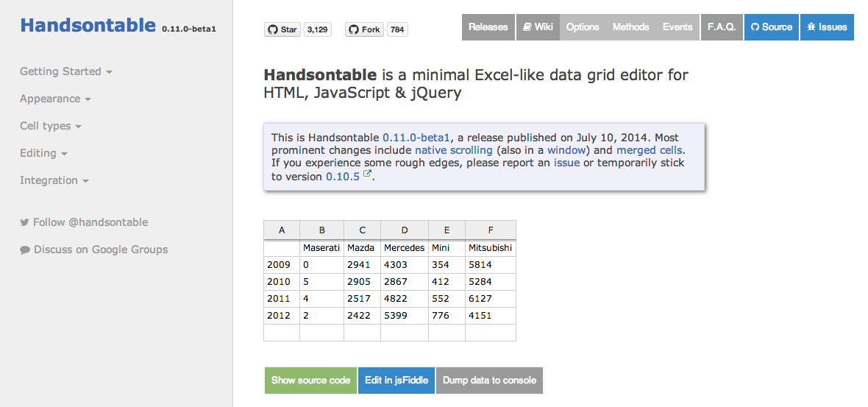This screenshot has width=868, height=407.
Task: Select the Mercedes cell
Action: pos(405,248)
